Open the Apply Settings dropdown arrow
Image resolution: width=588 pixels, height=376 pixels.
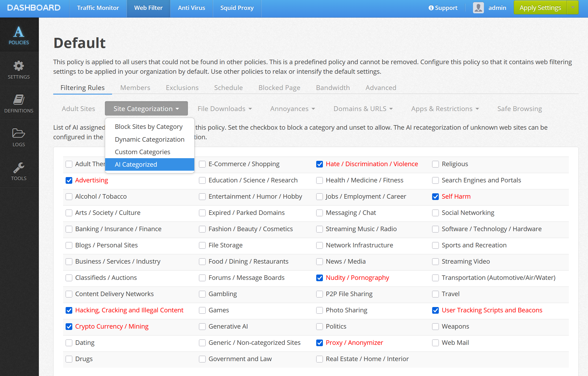573,7
